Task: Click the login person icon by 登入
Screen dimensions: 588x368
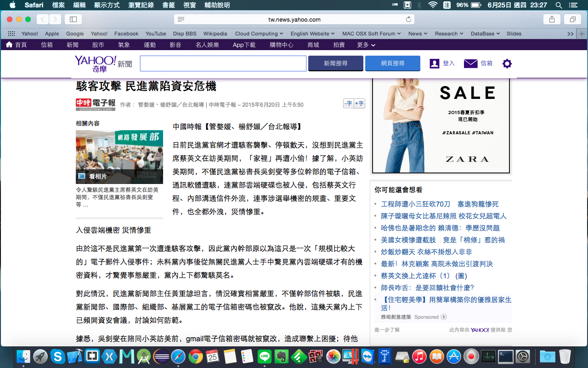Action: (x=435, y=63)
